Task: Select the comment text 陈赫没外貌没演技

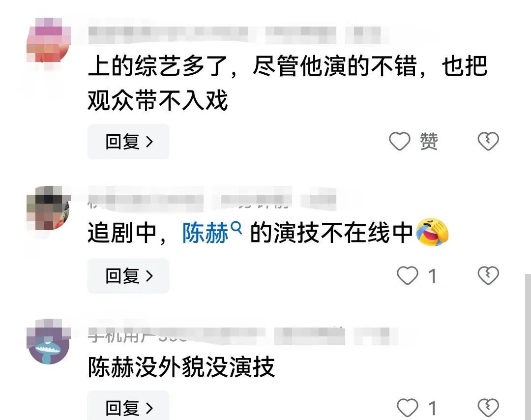Action: pos(181,367)
